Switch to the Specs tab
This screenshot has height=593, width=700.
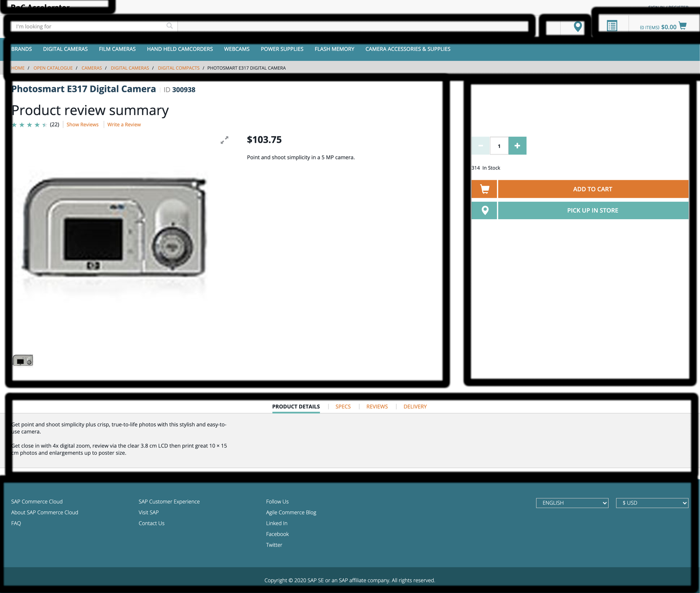tap(343, 407)
